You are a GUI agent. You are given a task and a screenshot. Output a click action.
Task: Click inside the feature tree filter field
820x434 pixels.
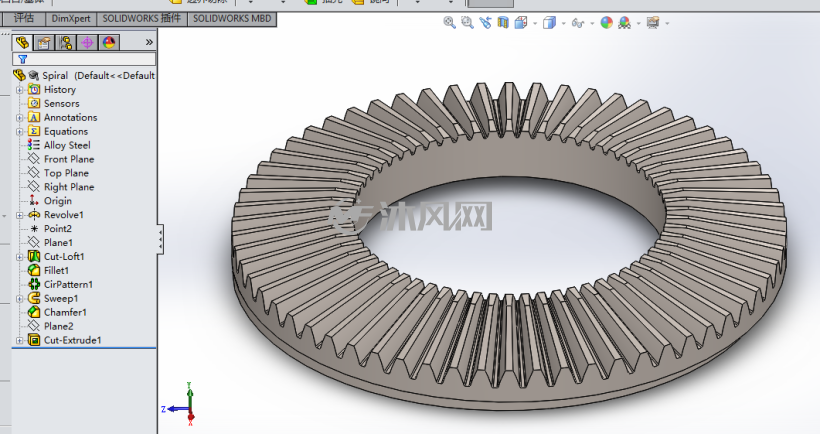pos(85,59)
